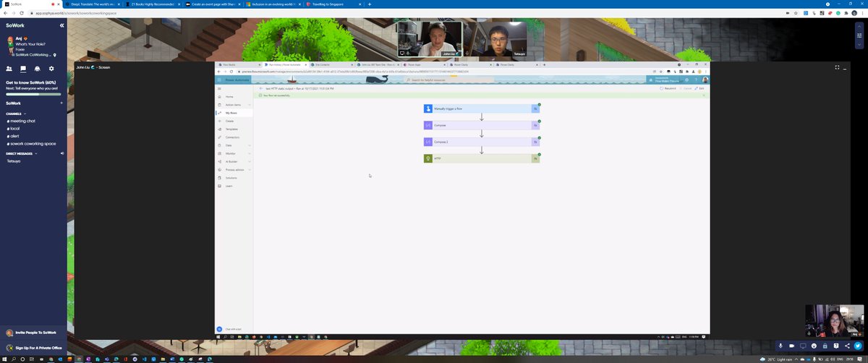Click the share icon in control bar
This screenshot has width=868, height=363.
848,346
